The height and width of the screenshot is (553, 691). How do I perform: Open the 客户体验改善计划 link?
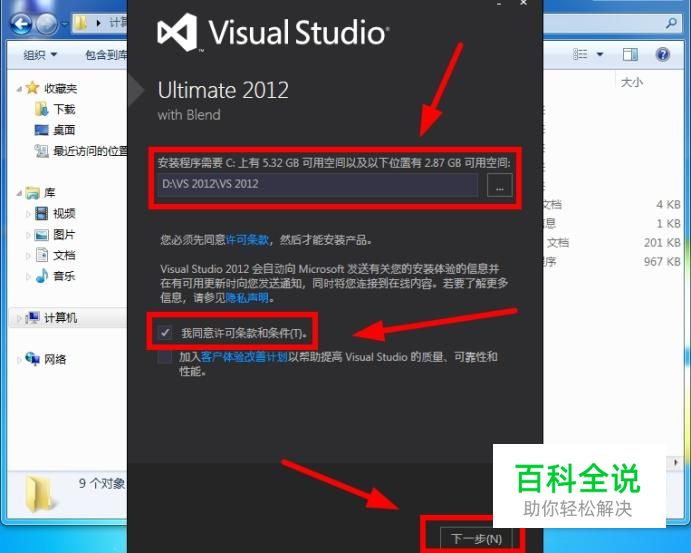[x=244, y=356]
